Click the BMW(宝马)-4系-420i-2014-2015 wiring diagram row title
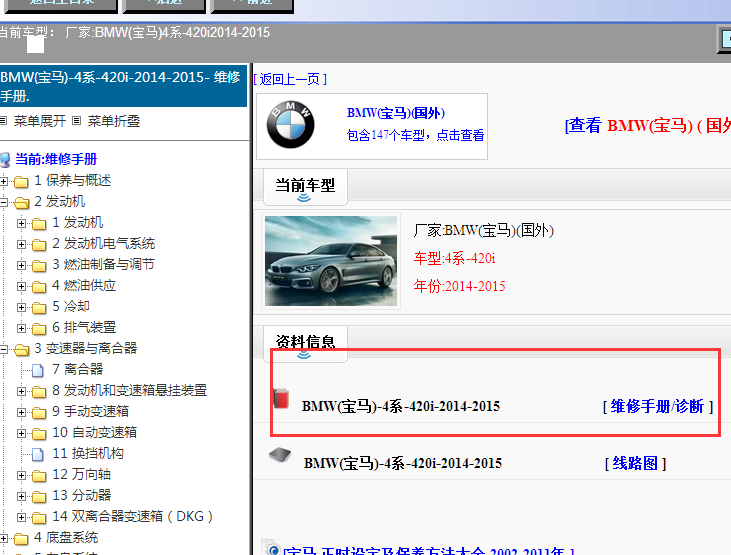The image size is (731, 555). click(403, 463)
